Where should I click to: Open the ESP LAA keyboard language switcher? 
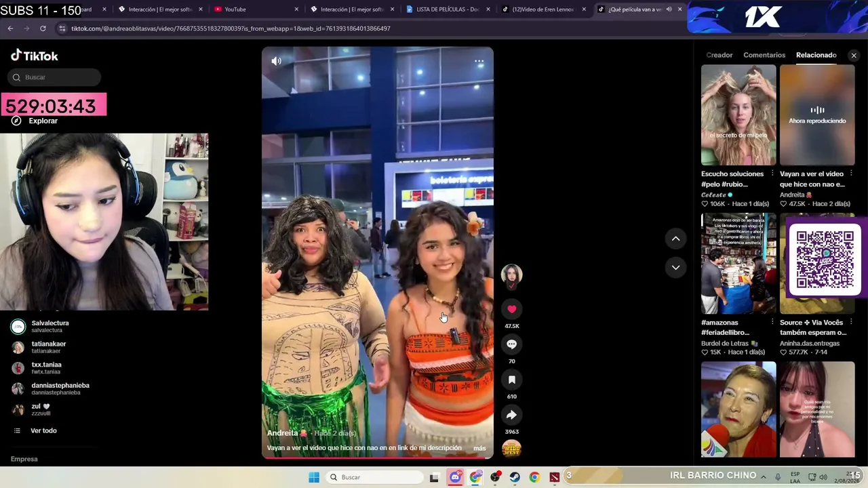tap(795, 477)
